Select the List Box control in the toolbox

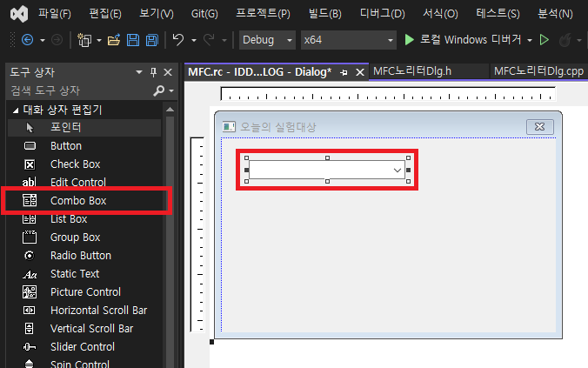84,218
